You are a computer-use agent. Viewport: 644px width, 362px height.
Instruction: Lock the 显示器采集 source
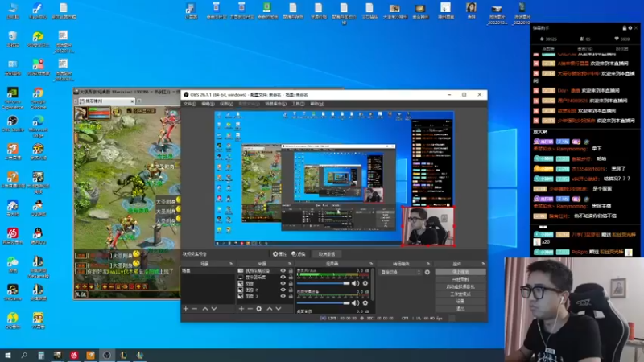[x=291, y=277]
